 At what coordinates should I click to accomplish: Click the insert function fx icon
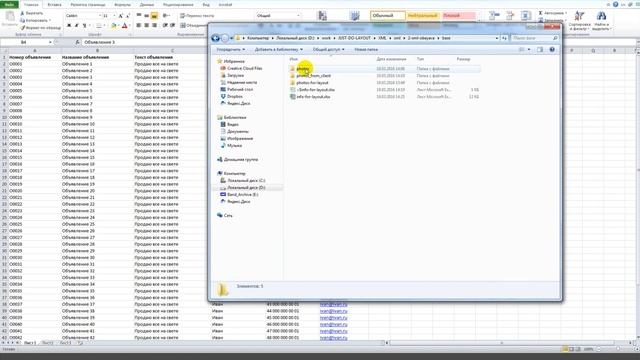[x=77, y=42]
